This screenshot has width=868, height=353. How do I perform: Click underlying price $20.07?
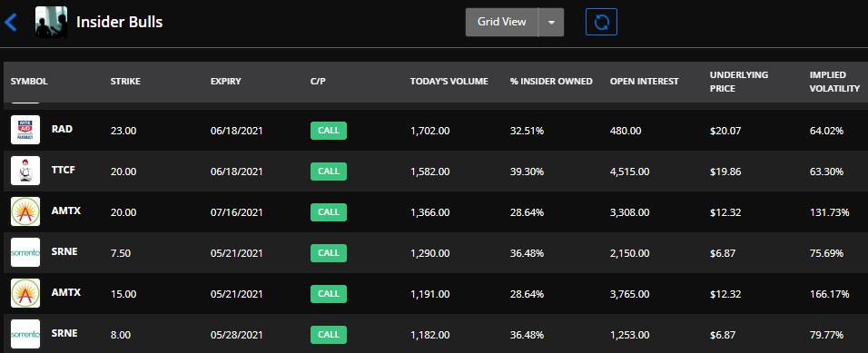(x=725, y=132)
